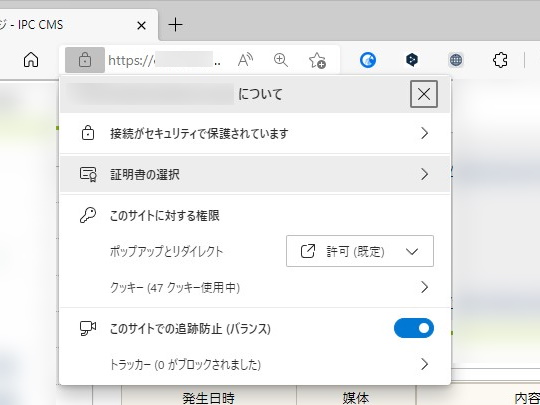The image size is (540, 405).
Task: Open the Extensions puzzle piece menu
Action: (x=500, y=60)
